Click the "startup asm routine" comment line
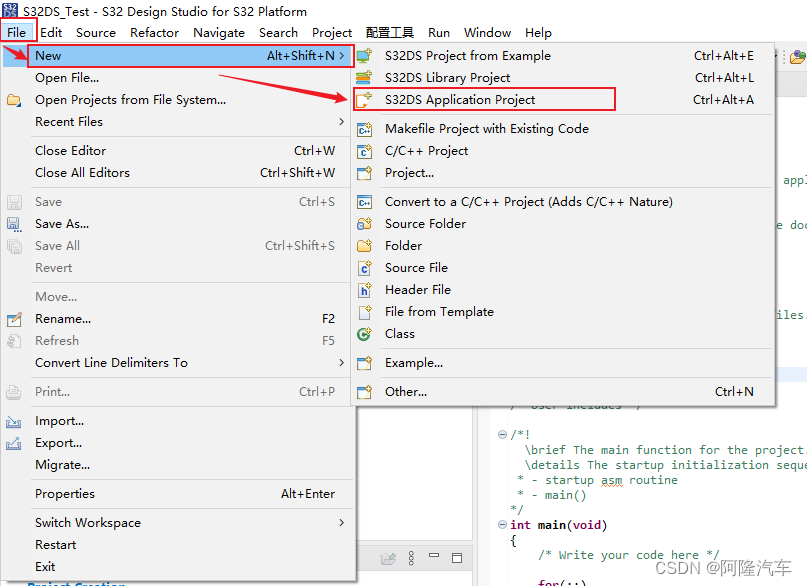The height and width of the screenshot is (586, 807). coord(611,480)
